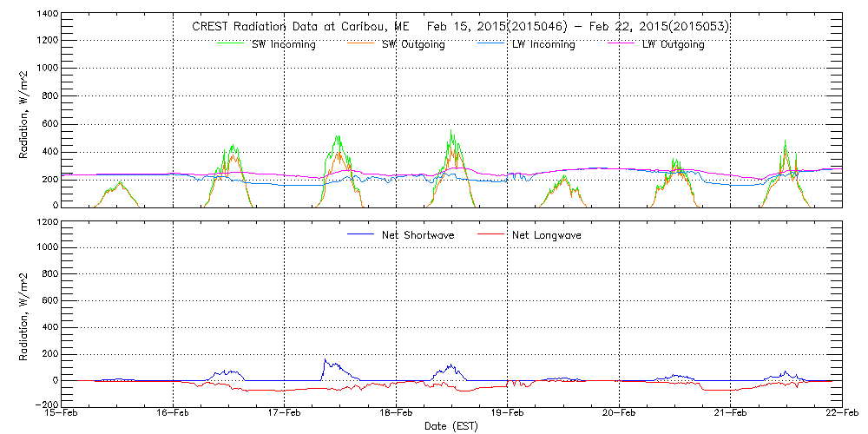Select the 18-Feb date axis label
The image size is (868, 434).
click(x=396, y=413)
